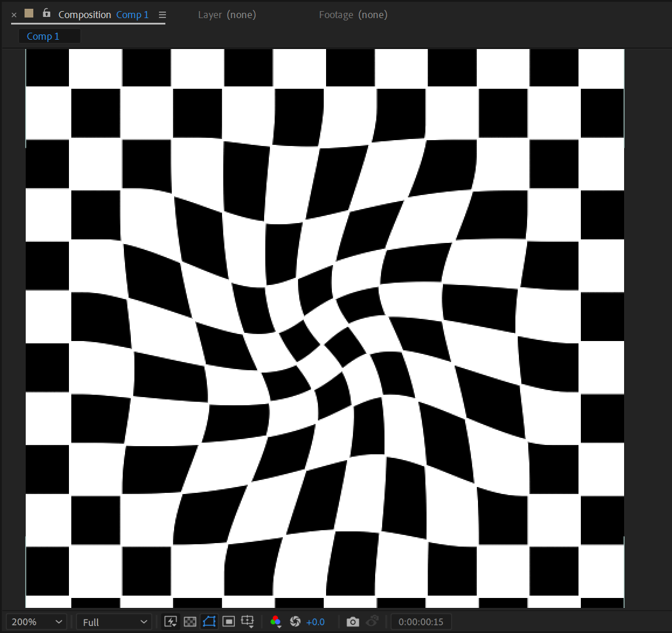Close the Composition panel tab
This screenshot has width=672, height=633.
tap(13, 15)
